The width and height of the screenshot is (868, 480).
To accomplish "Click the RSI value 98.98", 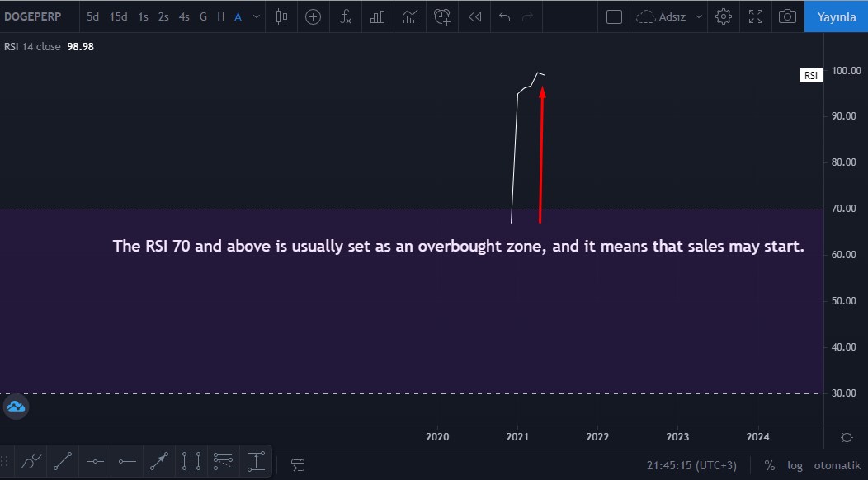I will (x=80, y=47).
